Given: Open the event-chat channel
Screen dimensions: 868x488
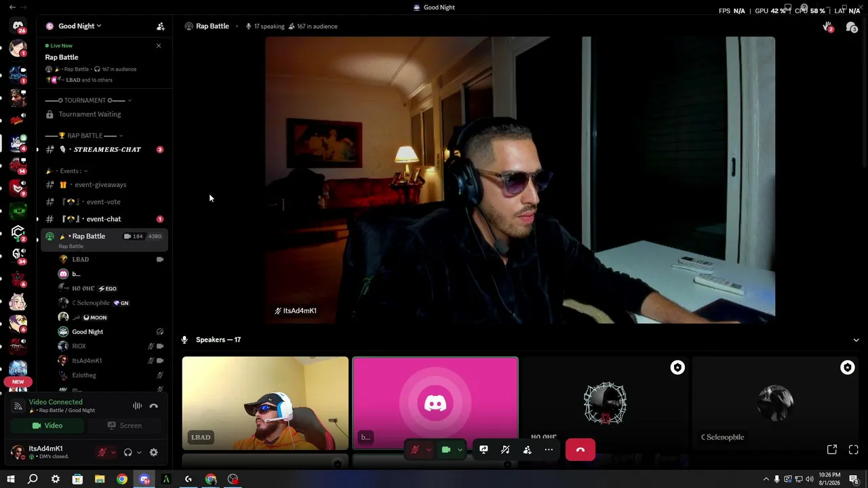Looking at the screenshot, I should [x=103, y=219].
